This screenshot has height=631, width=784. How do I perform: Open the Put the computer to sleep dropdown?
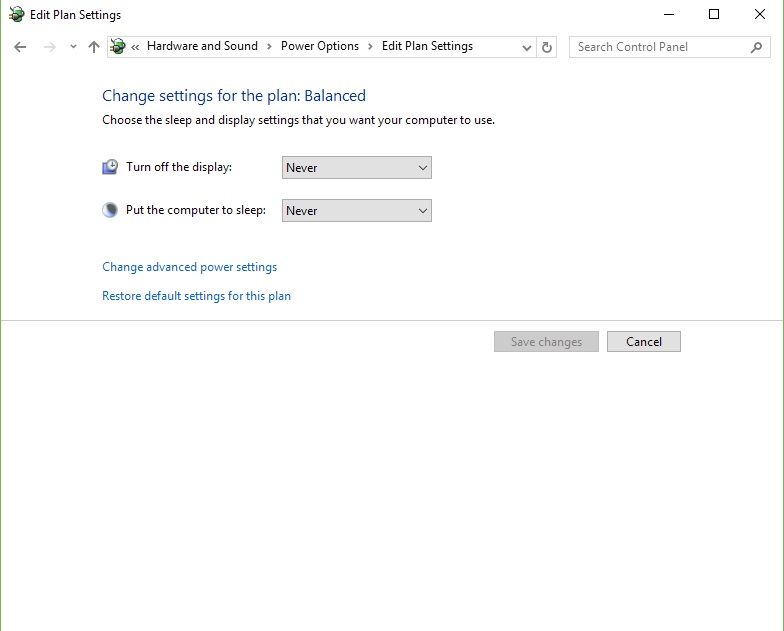356,210
